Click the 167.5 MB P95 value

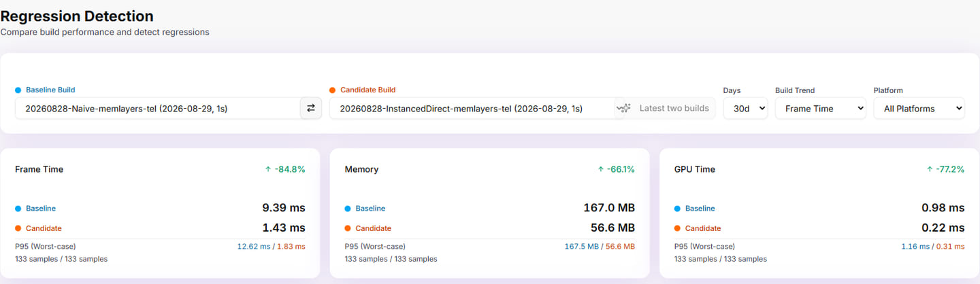coord(582,246)
